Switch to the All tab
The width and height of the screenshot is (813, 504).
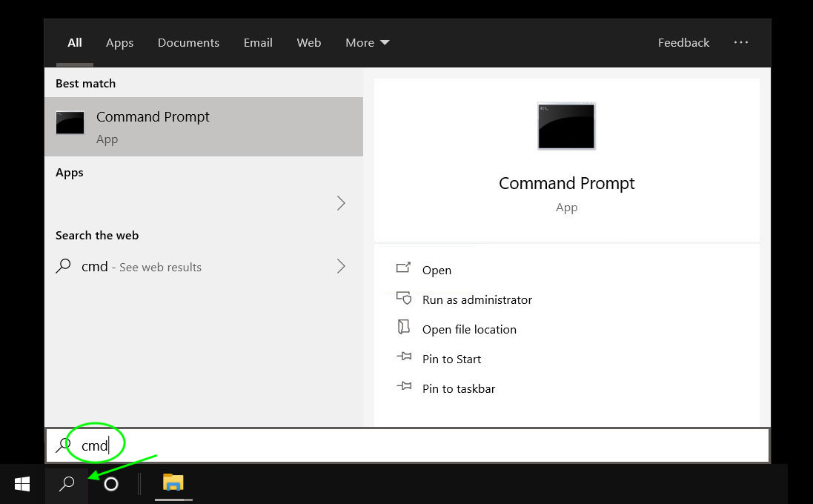point(75,42)
